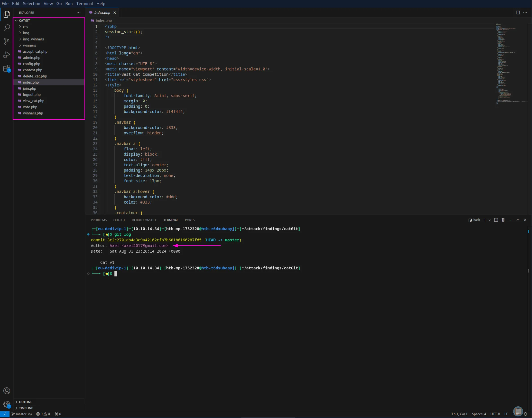Screen dimensions: 532x418
Task: Click master branch in status bar
Action: tap(19, 414)
